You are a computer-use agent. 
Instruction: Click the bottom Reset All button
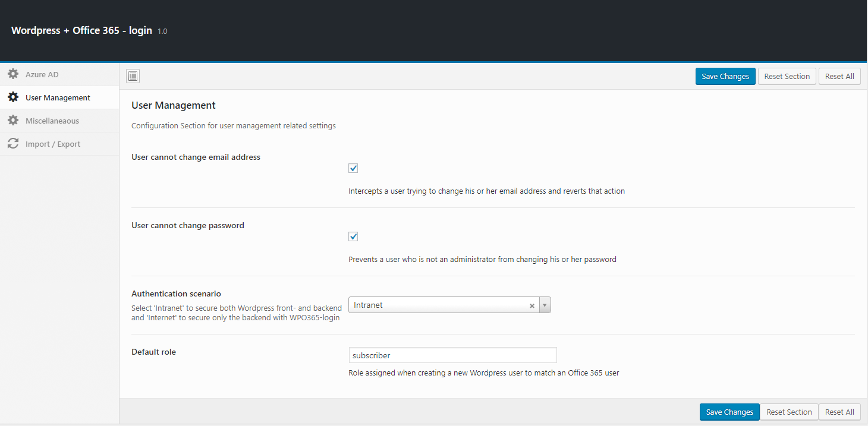pos(839,412)
